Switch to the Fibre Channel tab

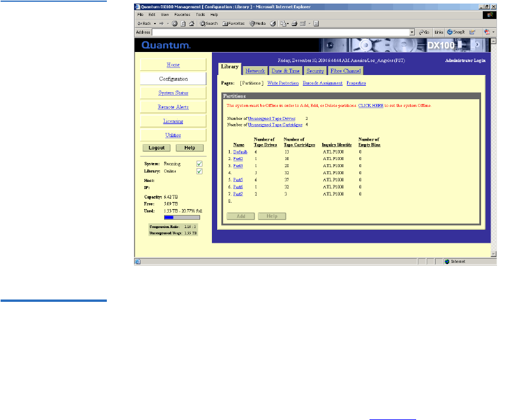pos(346,71)
